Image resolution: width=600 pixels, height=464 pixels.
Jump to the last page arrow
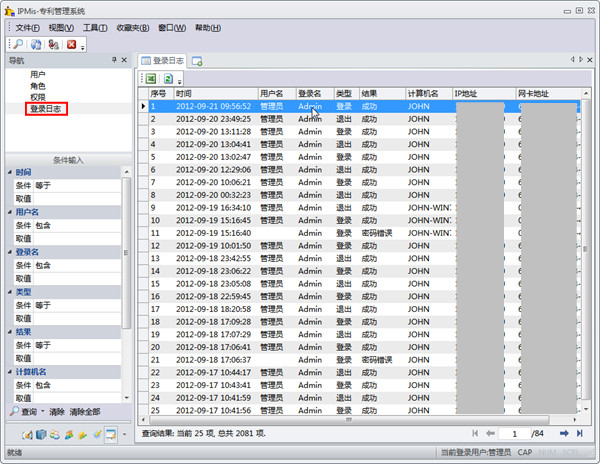(x=579, y=433)
